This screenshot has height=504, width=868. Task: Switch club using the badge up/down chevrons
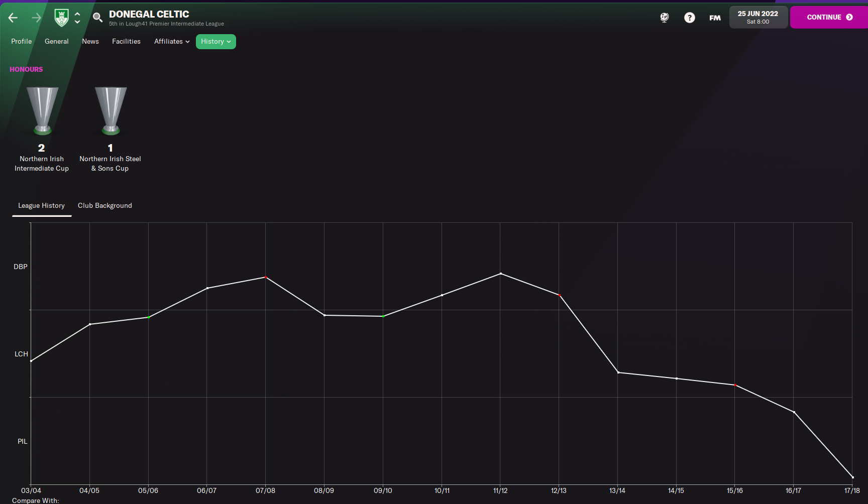coord(77,18)
